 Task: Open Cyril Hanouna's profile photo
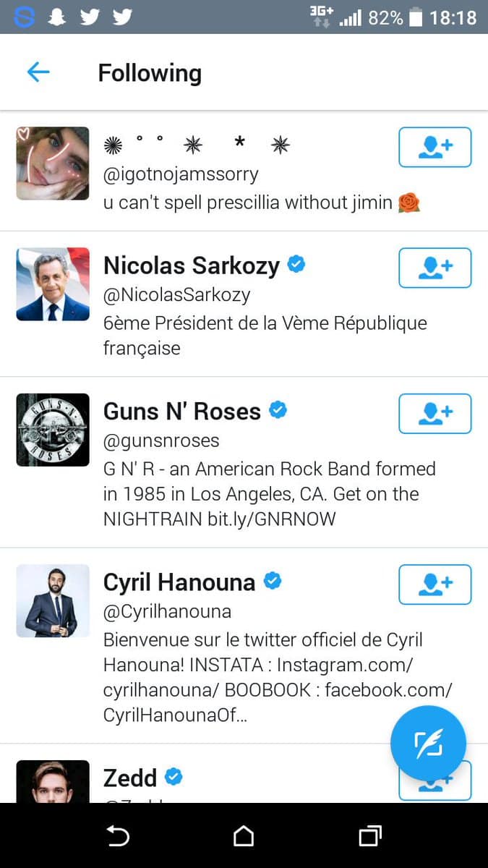(53, 600)
